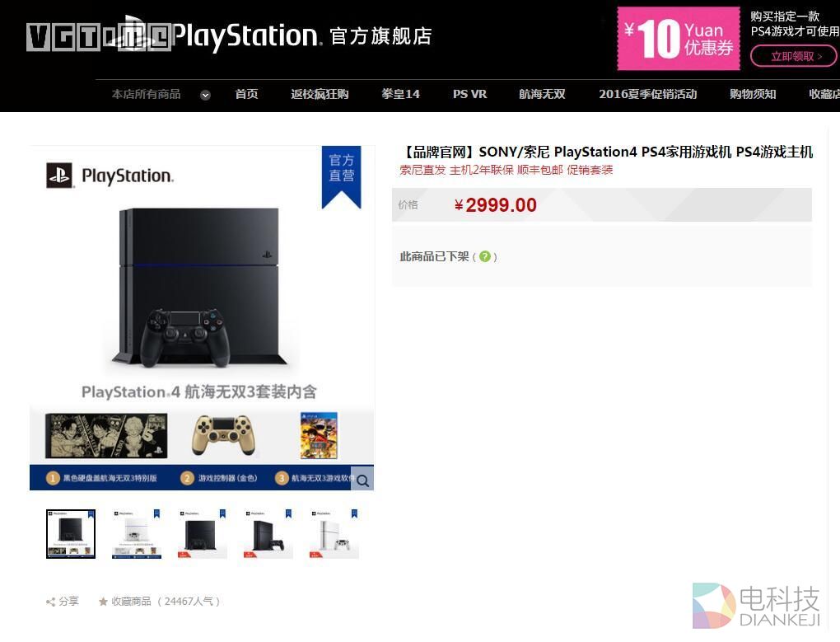Open the 购物须知 link
The width and height of the screenshot is (840, 642).
[753, 94]
